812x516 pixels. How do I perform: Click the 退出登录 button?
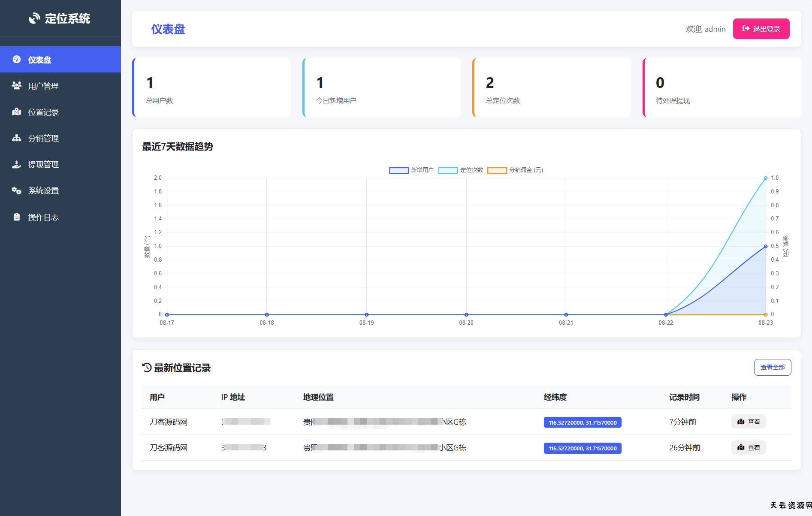[761, 29]
